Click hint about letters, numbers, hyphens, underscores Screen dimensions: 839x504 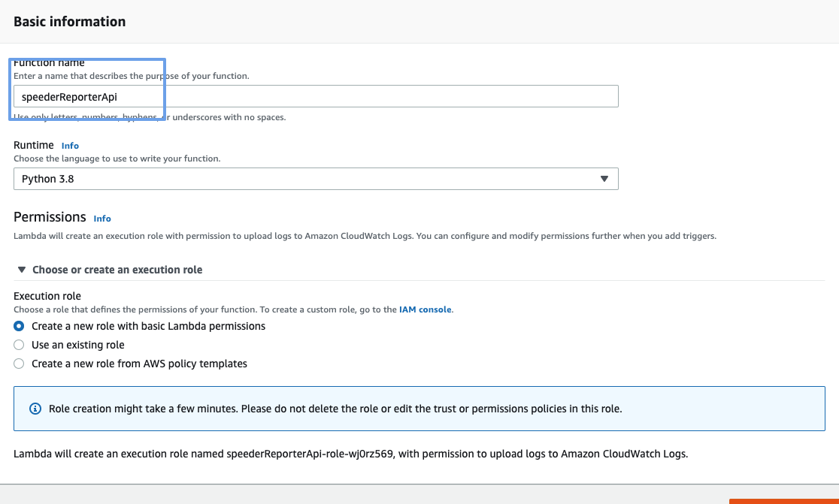[x=150, y=117]
